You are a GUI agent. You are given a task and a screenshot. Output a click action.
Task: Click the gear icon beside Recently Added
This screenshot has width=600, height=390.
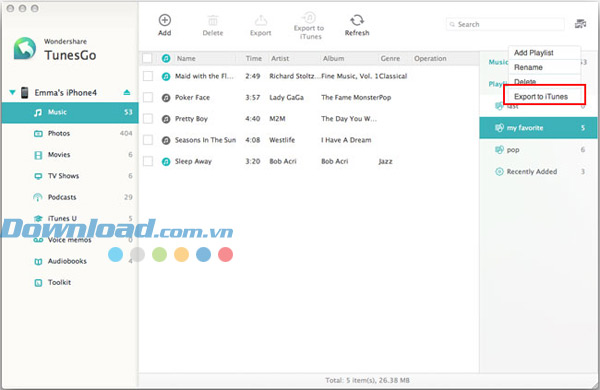499,171
